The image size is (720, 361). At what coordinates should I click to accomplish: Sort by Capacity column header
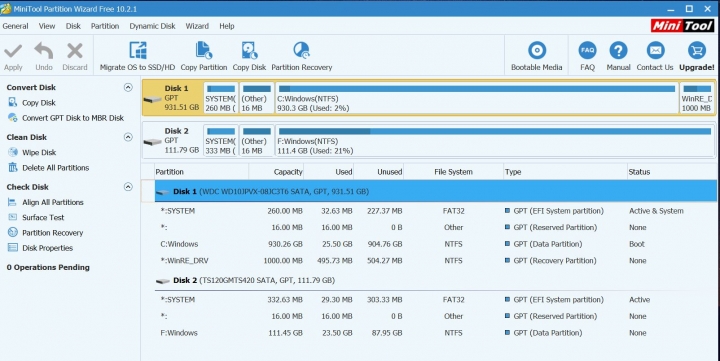point(276,172)
